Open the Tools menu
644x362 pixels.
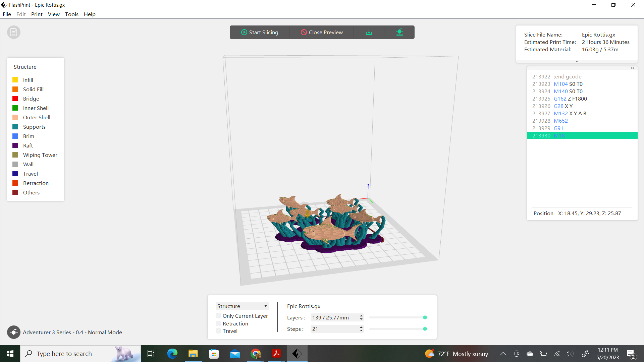pos(72,14)
